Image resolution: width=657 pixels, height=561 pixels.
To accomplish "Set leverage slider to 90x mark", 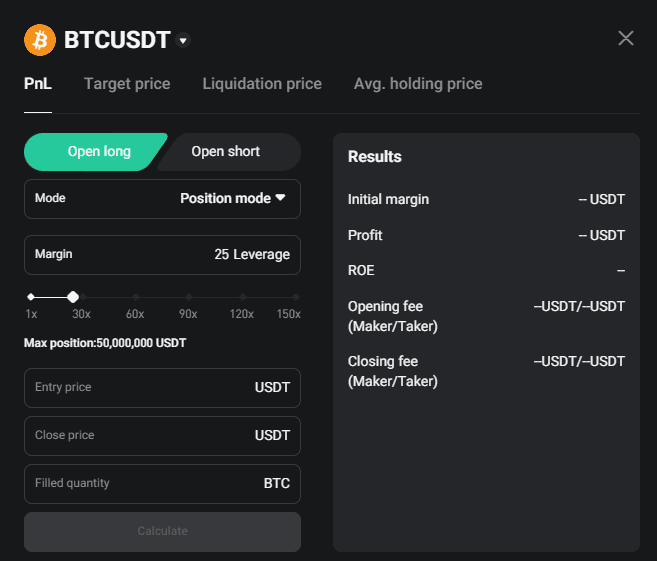I will click(189, 297).
